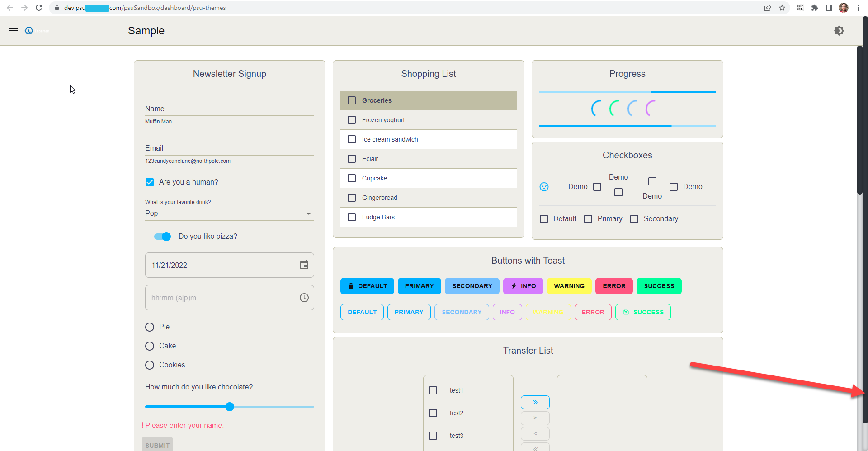Click the trash icon on the DEFAULT toast button
The height and width of the screenshot is (451, 868).
[352, 286]
